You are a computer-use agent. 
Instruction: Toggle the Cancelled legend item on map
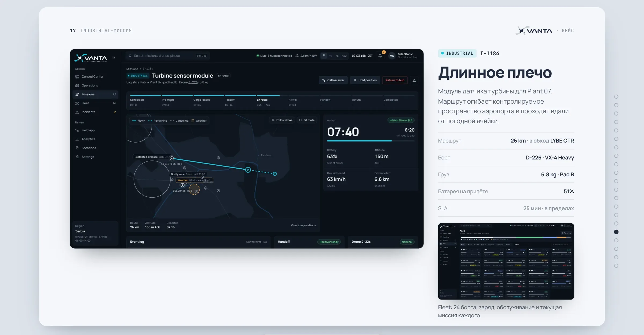[x=179, y=121]
